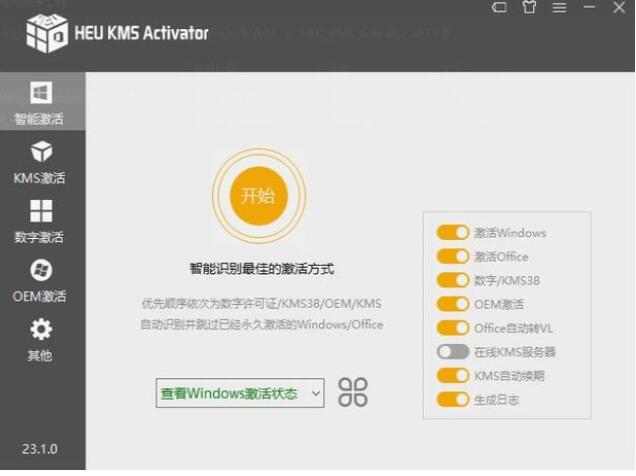636x476 pixels.
Task: Disable the 数字/KMS38 toggle
Action: point(453,280)
